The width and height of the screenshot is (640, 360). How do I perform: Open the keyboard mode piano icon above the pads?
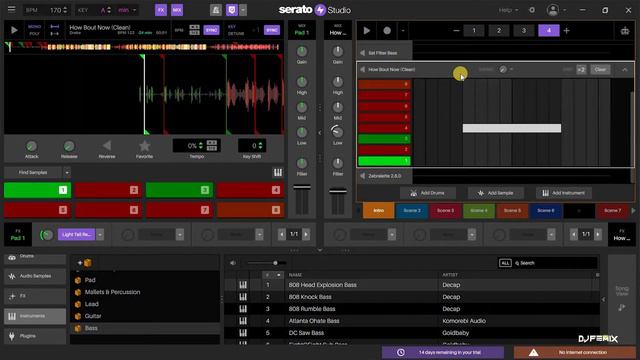click(x=278, y=173)
